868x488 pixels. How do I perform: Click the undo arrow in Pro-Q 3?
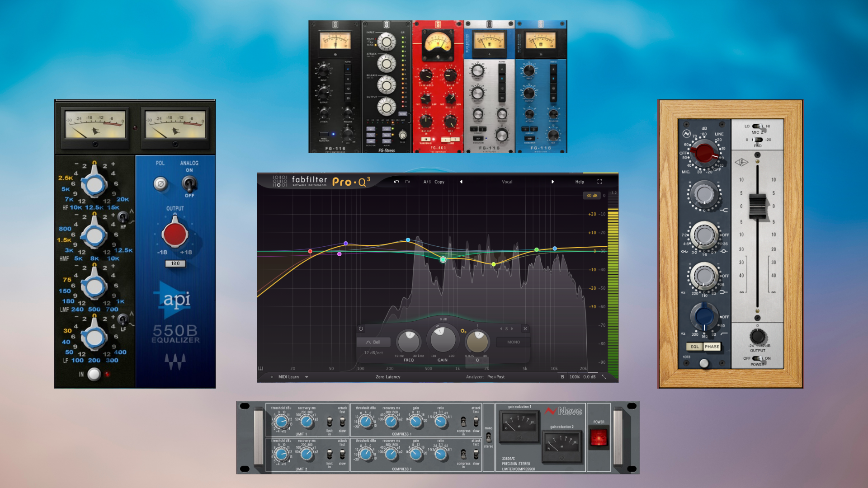[396, 182]
